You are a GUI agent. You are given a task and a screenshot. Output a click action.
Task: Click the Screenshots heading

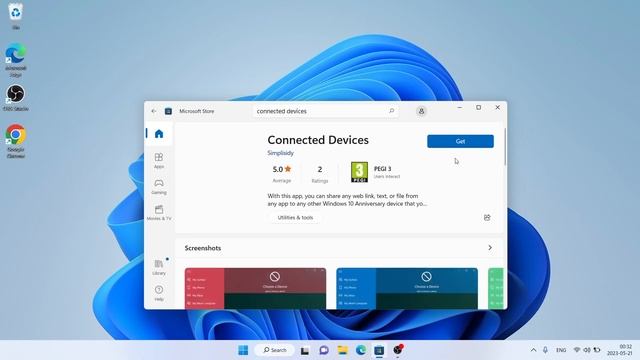coord(203,248)
